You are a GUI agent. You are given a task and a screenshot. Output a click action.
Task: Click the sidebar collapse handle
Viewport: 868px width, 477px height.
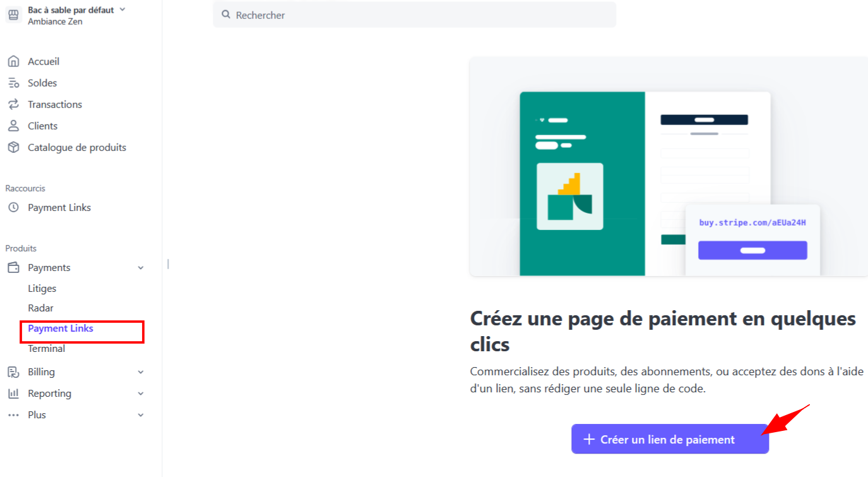[168, 264]
